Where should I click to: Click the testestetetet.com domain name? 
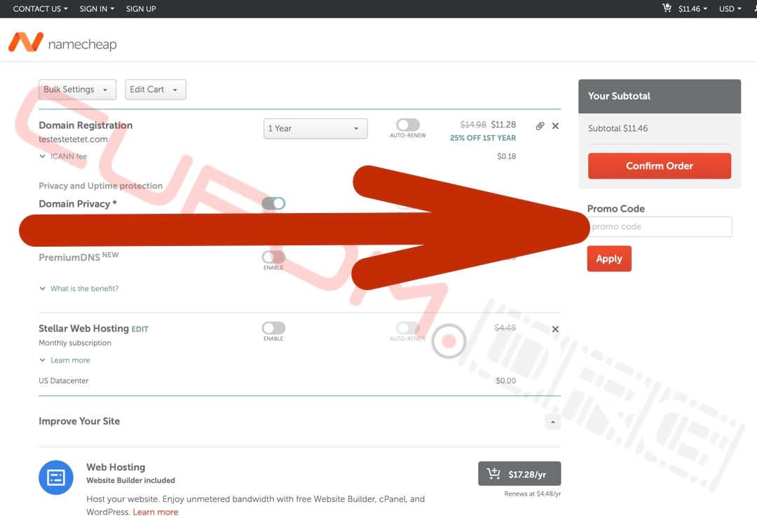click(x=73, y=139)
